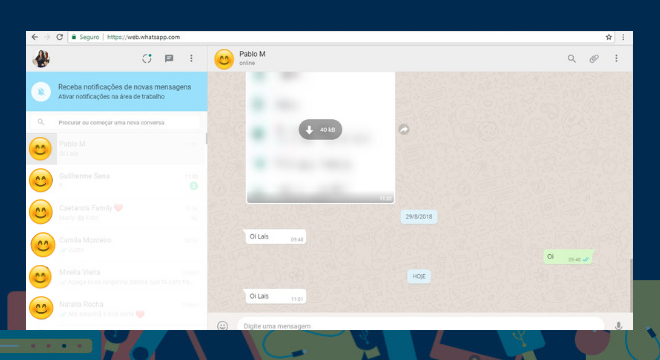Click Ativar notificações na área de trabalho
Image resolution: width=660 pixels, height=360 pixels.
tap(111, 97)
